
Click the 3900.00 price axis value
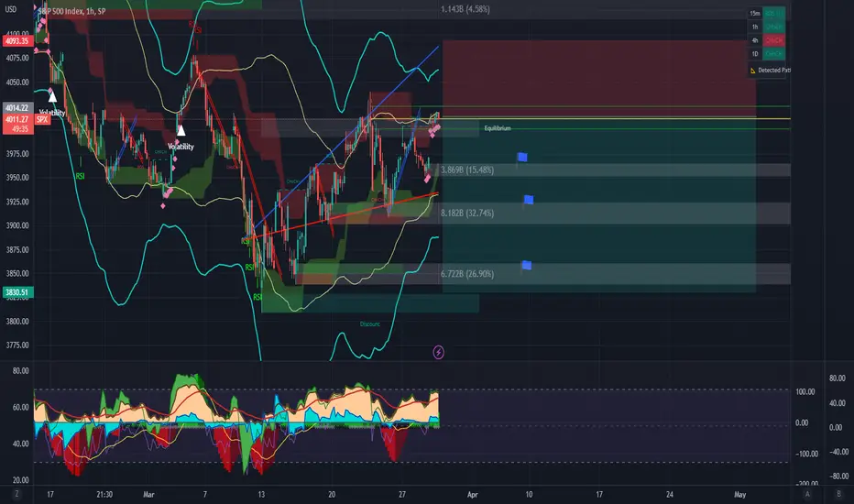coord(17,225)
